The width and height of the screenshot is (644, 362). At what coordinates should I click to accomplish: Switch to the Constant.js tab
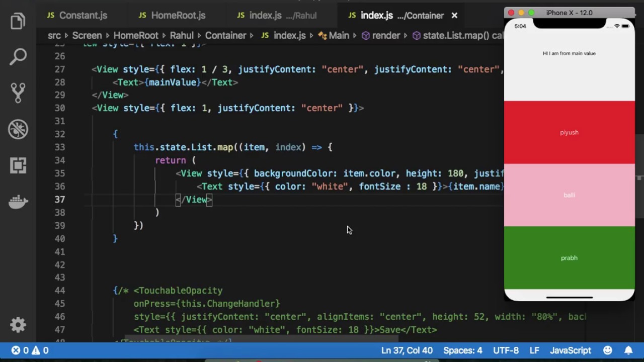click(x=77, y=16)
